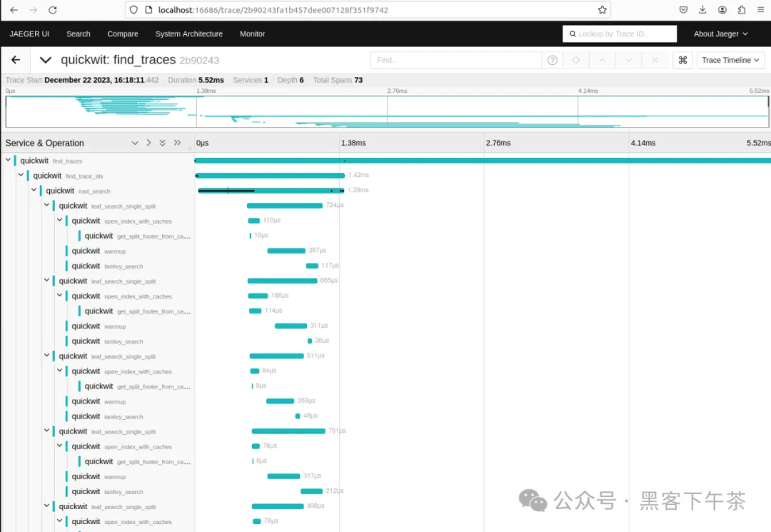Click tantivy_search 212µs span bar

(x=311, y=491)
